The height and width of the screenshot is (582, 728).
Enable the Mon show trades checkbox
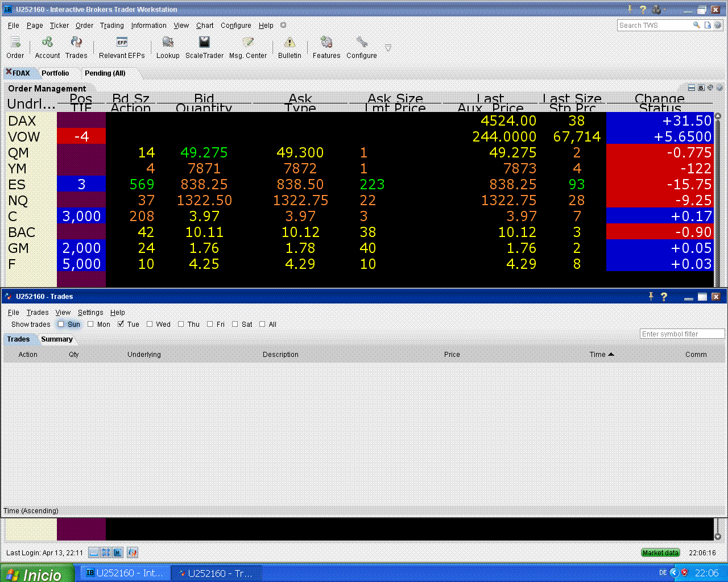click(x=90, y=324)
